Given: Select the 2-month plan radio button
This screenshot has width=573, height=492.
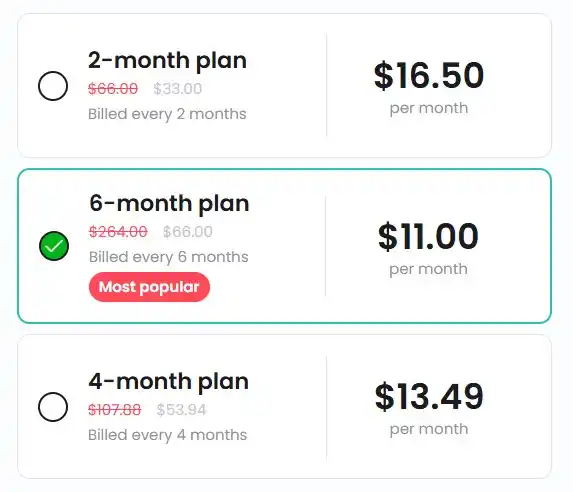Looking at the screenshot, I should [x=53, y=86].
